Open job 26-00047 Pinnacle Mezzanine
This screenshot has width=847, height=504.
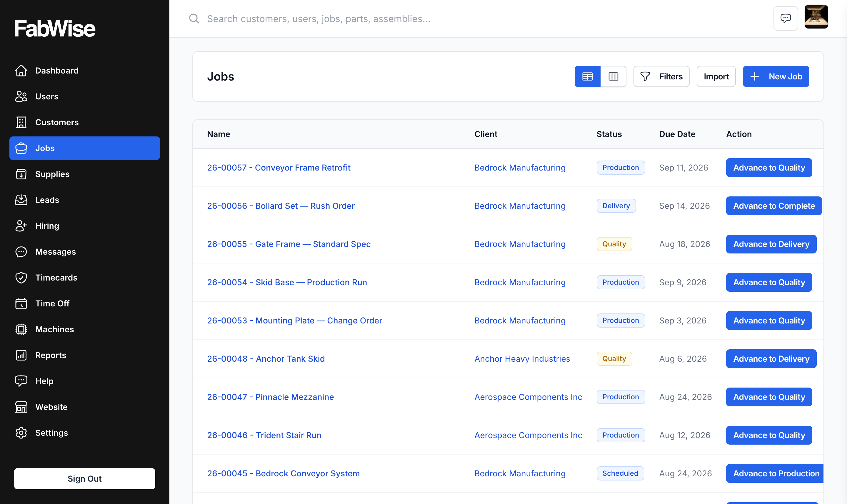click(270, 397)
